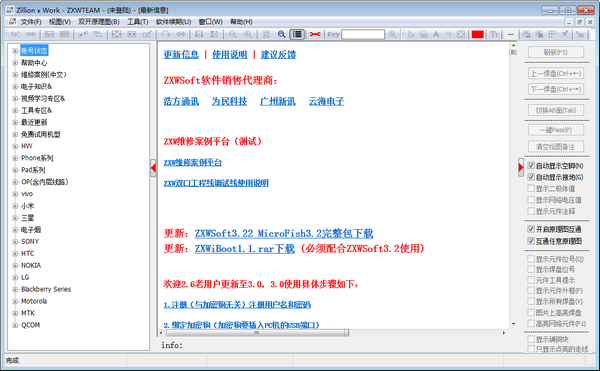Click red left arrow to collapse tree panel

(153, 168)
